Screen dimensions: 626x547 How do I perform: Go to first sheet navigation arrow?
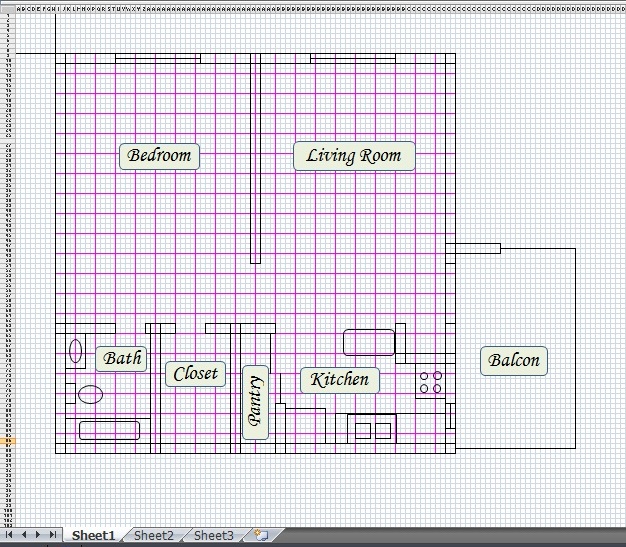coord(9,535)
